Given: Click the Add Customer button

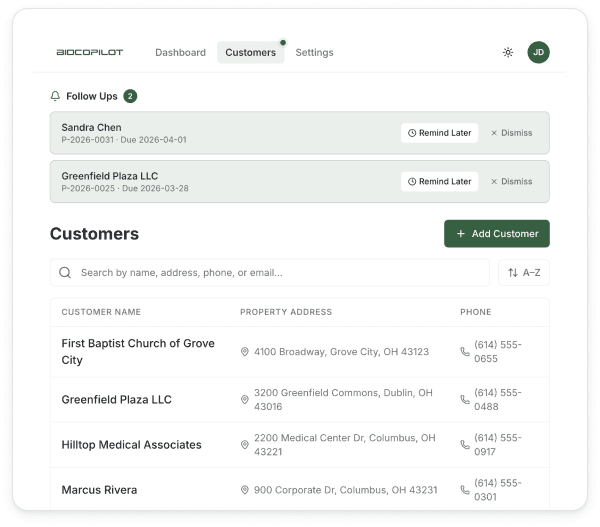Looking at the screenshot, I should [497, 233].
